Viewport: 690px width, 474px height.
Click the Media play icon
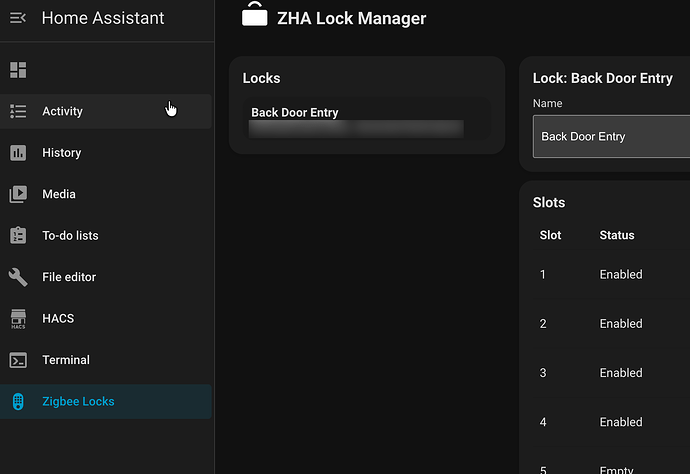tap(18, 194)
